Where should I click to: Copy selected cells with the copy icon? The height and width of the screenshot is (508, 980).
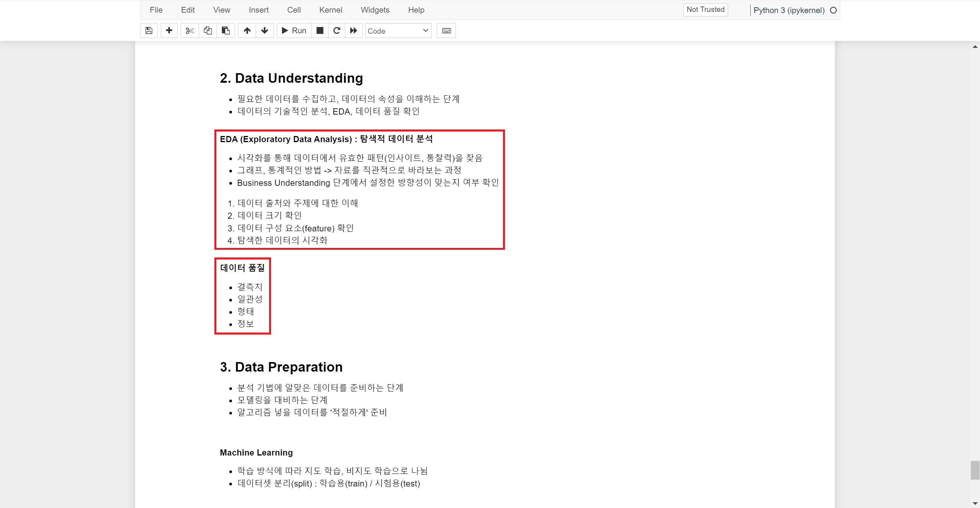tap(208, 31)
